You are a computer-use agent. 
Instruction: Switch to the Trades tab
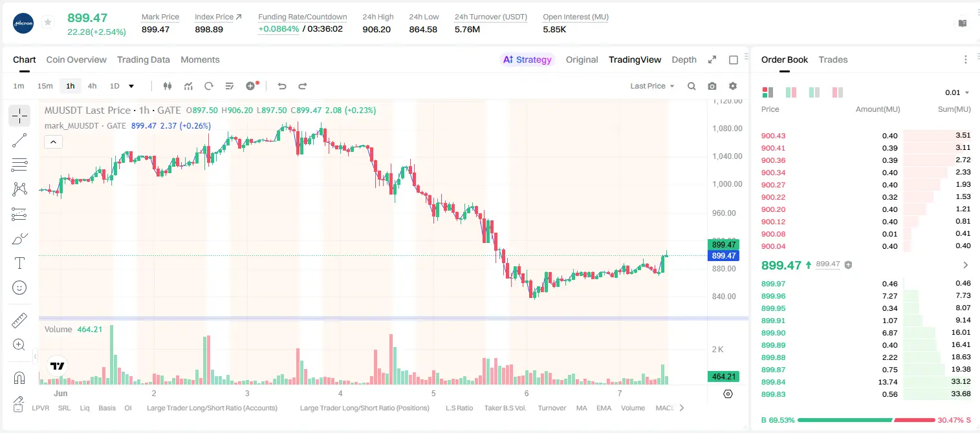(x=833, y=59)
